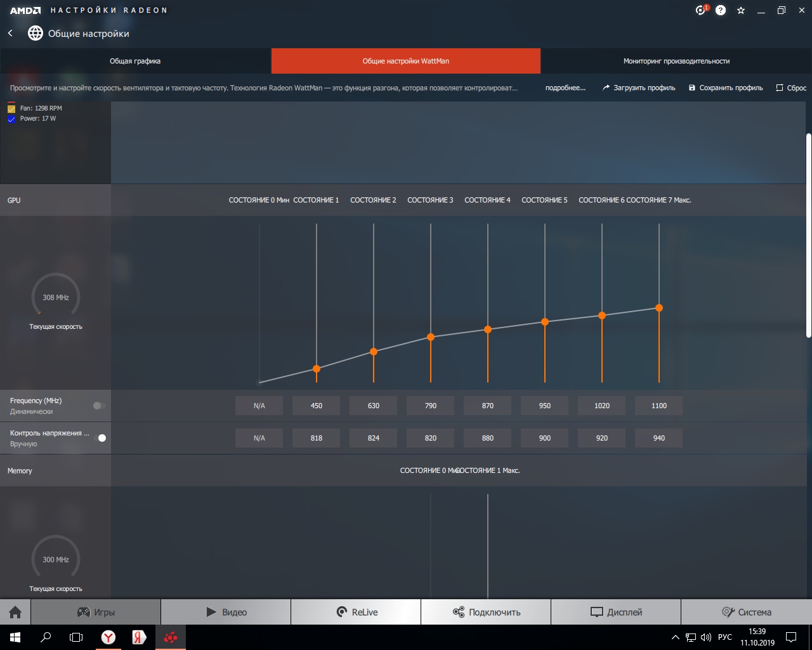Click the 870 MHz frequency field
Image resolution: width=812 pixels, height=650 pixels.
(488, 406)
